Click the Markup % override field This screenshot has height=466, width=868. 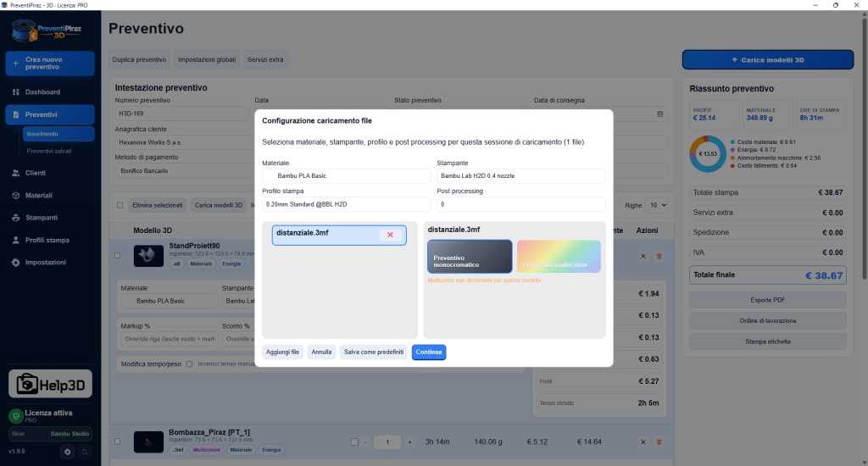coord(170,339)
